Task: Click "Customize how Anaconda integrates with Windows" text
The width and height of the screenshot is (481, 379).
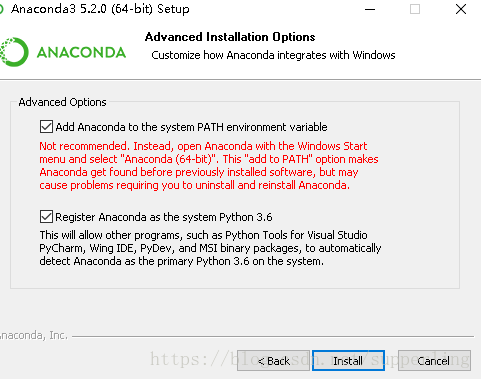Action: point(273,55)
